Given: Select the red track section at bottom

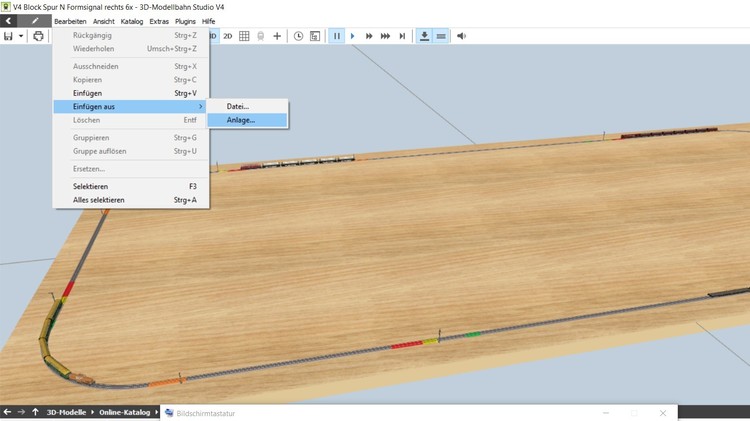Looking at the screenshot, I should coord(407,344).
